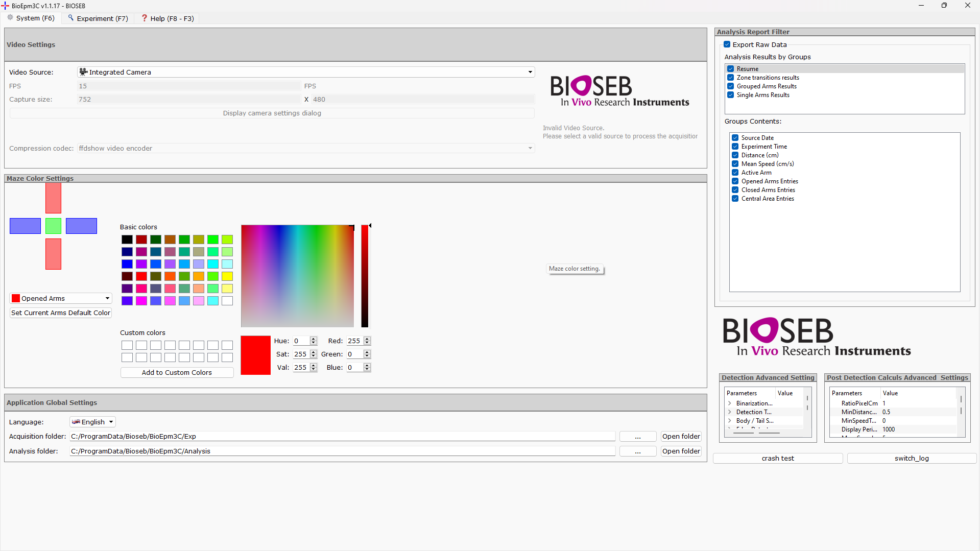Uncheck Mean Speed (cm/s) checkbox
This screenshot has width=980, height=551.
[x=735, y=164]
